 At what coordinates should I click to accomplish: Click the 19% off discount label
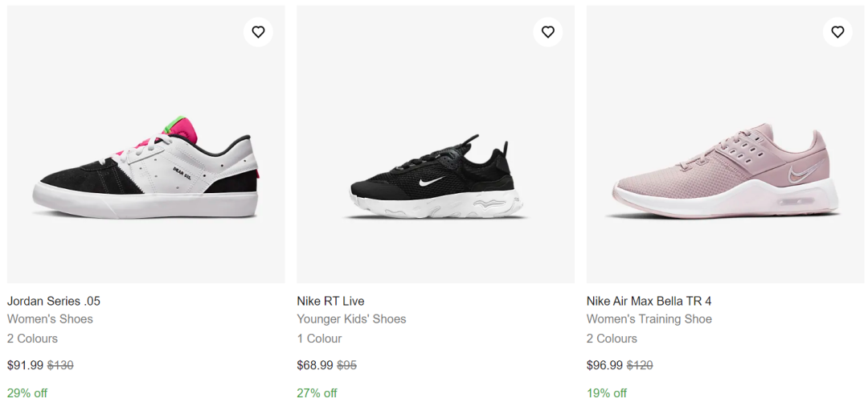click(x=607, y=393)
